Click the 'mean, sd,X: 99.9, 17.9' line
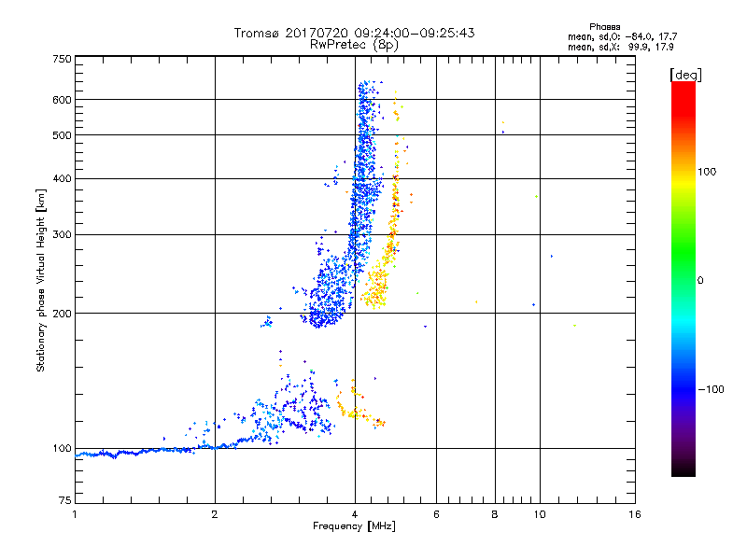The width and height of the screenshot is (747, 560). pyautogui.click(x=620, y=48)
